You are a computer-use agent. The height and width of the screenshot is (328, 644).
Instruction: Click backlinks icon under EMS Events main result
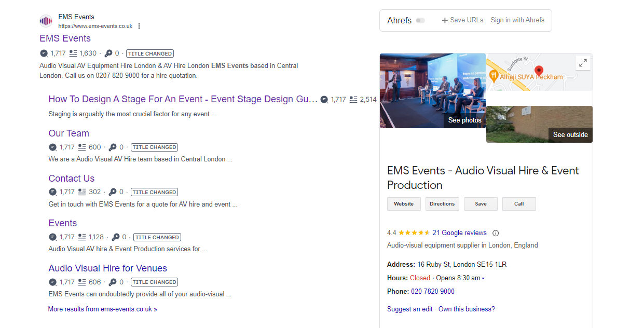click(x=44, y=53)
